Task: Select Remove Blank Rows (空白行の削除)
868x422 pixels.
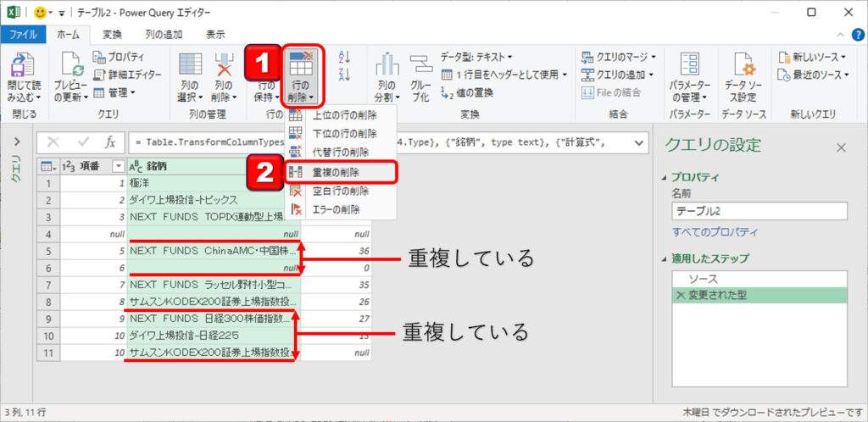Action: tap(341, 192)
